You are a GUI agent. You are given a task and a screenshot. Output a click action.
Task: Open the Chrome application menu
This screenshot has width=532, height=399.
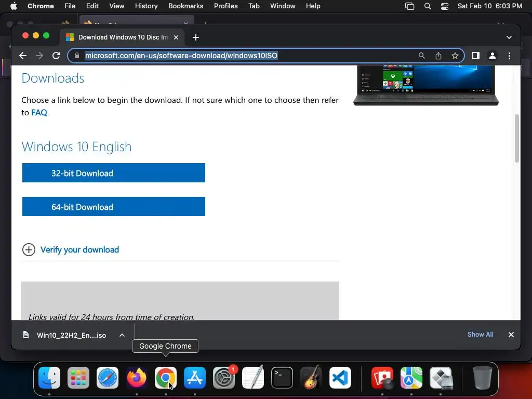click(x=41, y=6)
